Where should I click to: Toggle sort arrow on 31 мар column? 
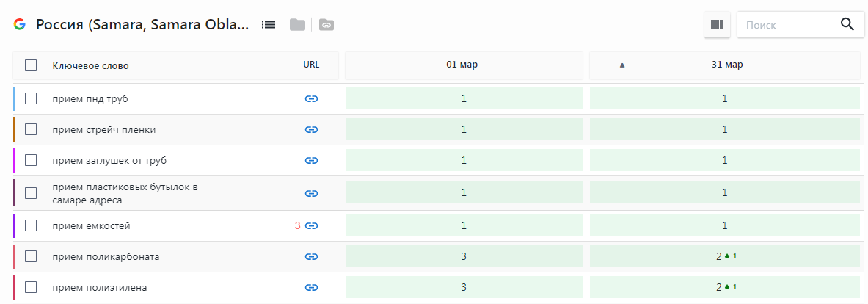(622, 65)
